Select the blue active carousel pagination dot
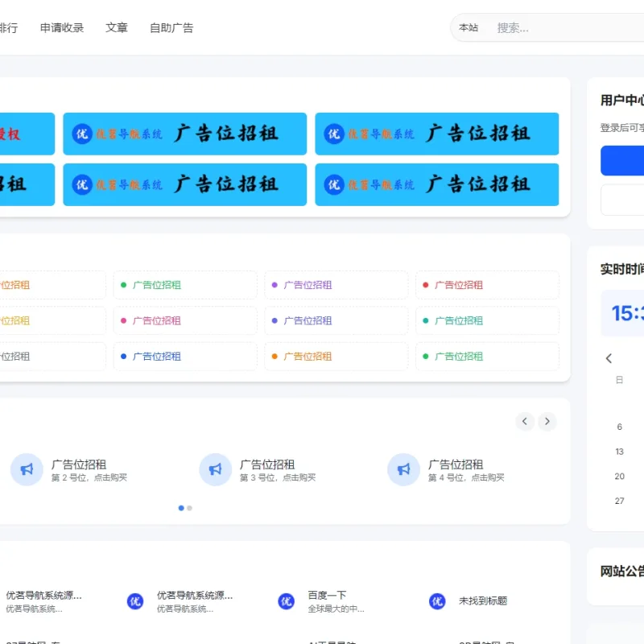The width and height of the screenshot is (644, 644). 181,508
